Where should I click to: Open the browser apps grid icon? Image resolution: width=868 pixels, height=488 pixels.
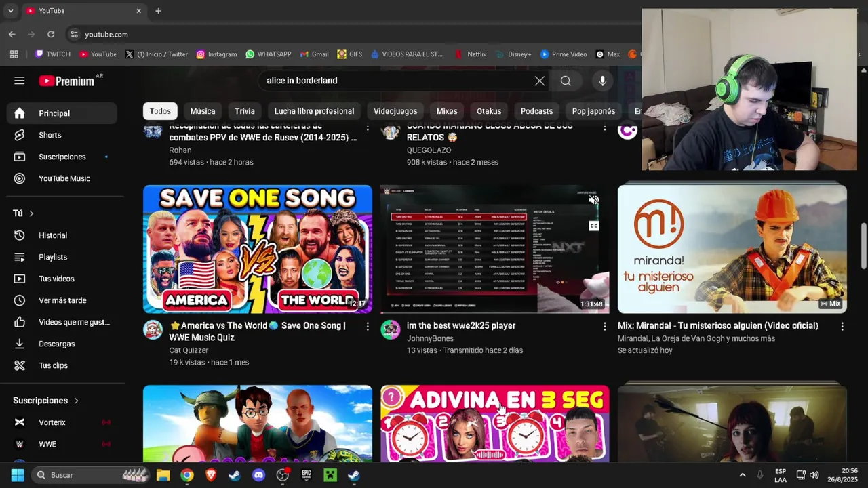click(x=14, y=54)
